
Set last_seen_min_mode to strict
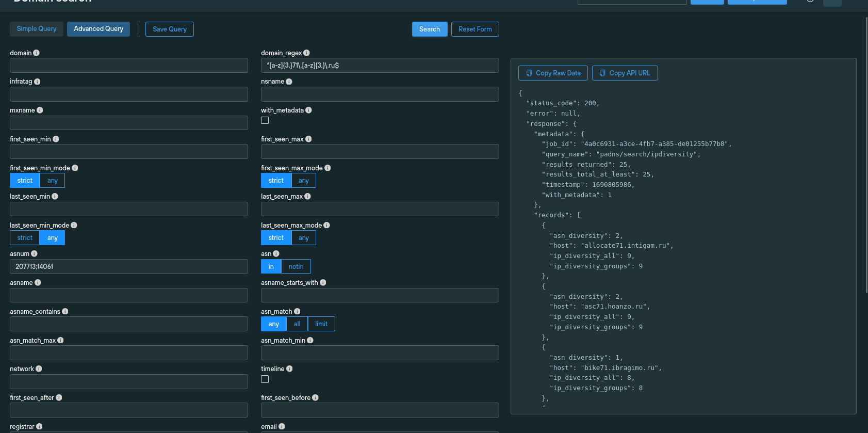point(25,237)
